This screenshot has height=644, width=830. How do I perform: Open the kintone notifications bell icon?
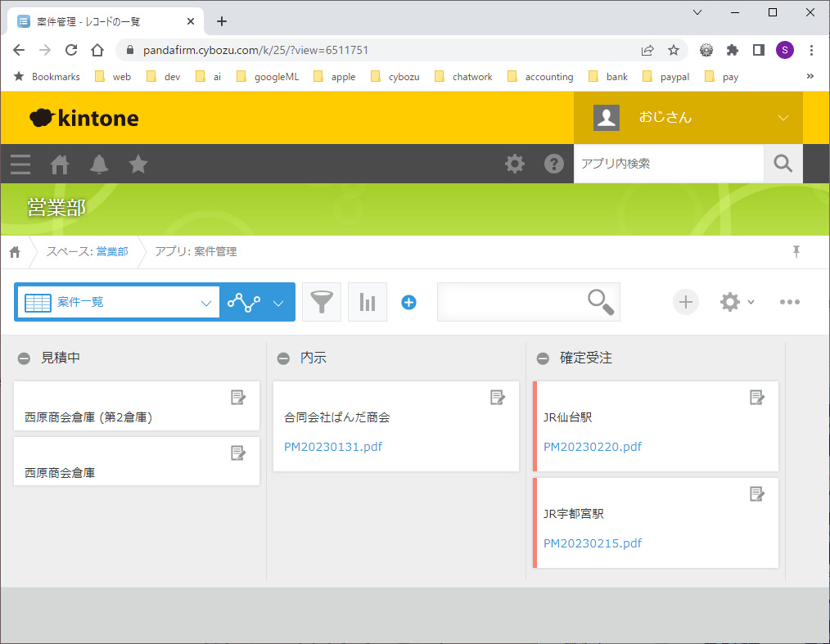[x=99, y=164]
